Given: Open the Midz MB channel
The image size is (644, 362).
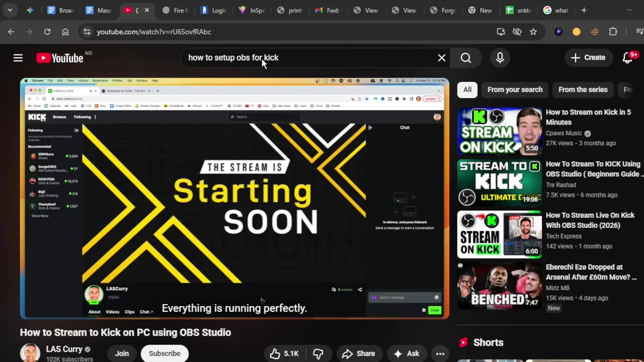Looking at the screenshot, I should pos(557,288).
